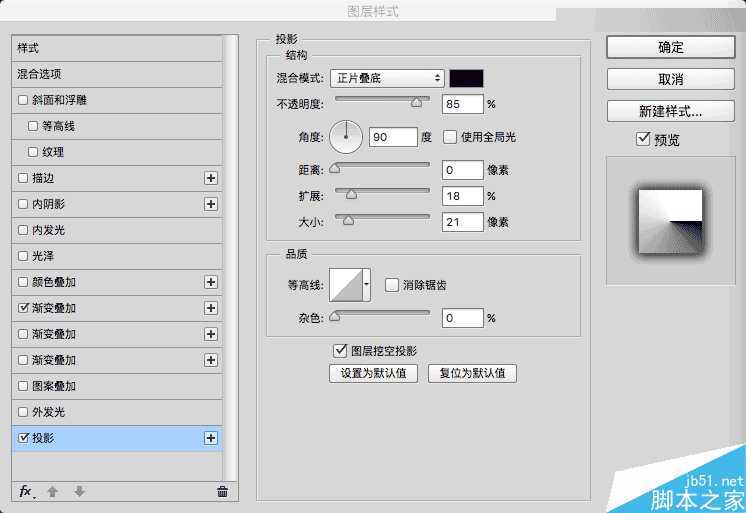
Task: Select the 样式 entry in the left list
Action: click(x=117, y=48)
